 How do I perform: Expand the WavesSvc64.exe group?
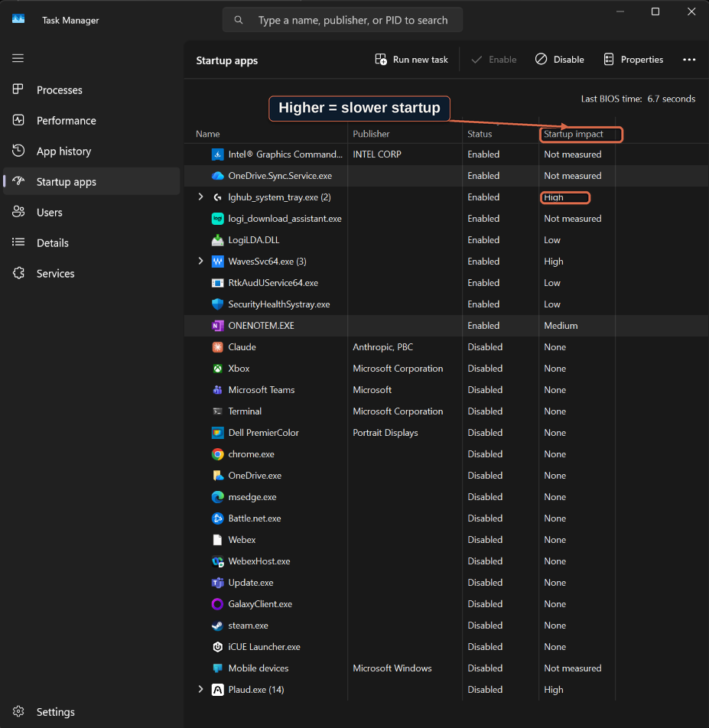[200, 261]
